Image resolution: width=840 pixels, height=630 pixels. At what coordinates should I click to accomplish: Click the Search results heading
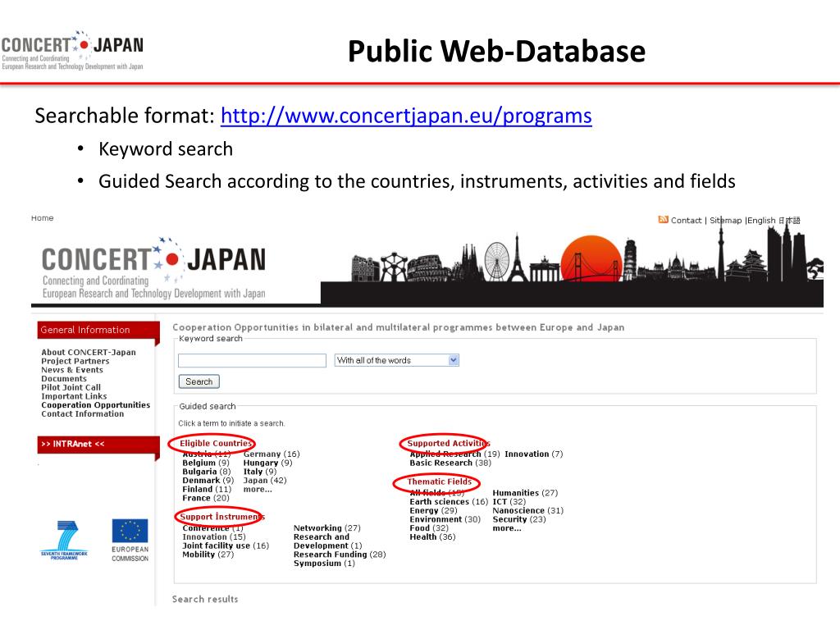tap(204, 600)
